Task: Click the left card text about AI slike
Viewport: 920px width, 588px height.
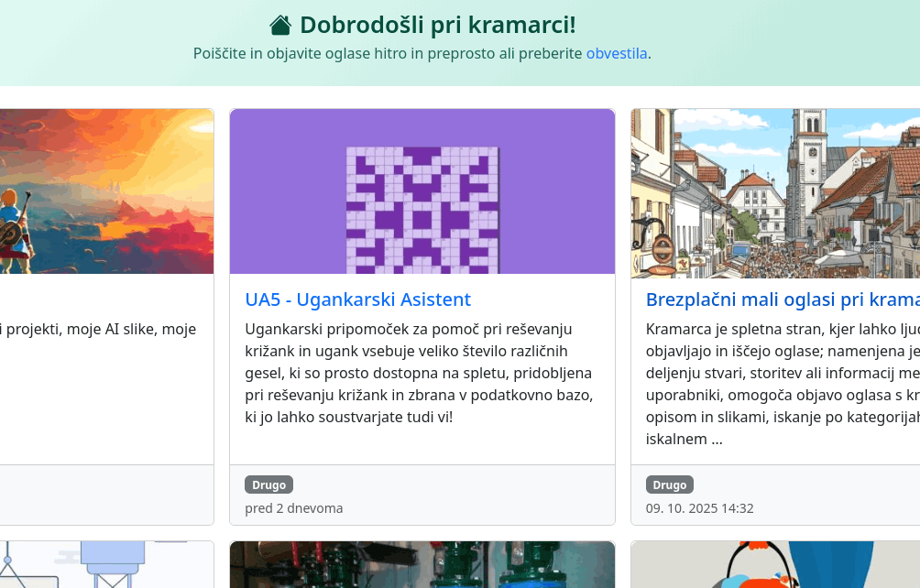Action: pyautogui.click(x=98, y=329)
